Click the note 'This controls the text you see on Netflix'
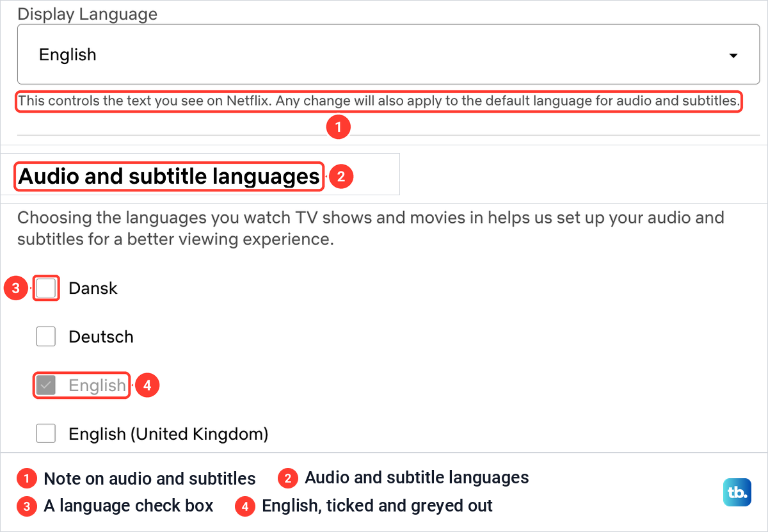The image size is (768, 532). [x=379, y=101]
